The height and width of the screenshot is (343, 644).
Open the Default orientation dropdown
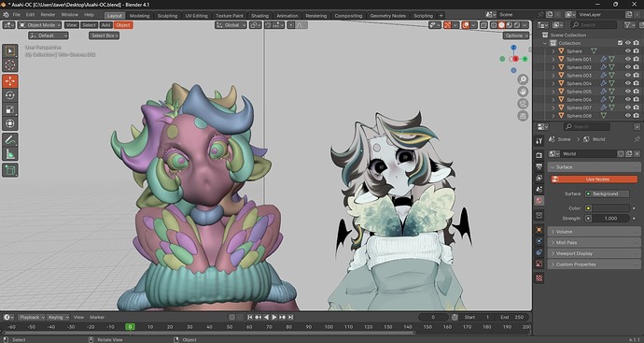[48, 36]
